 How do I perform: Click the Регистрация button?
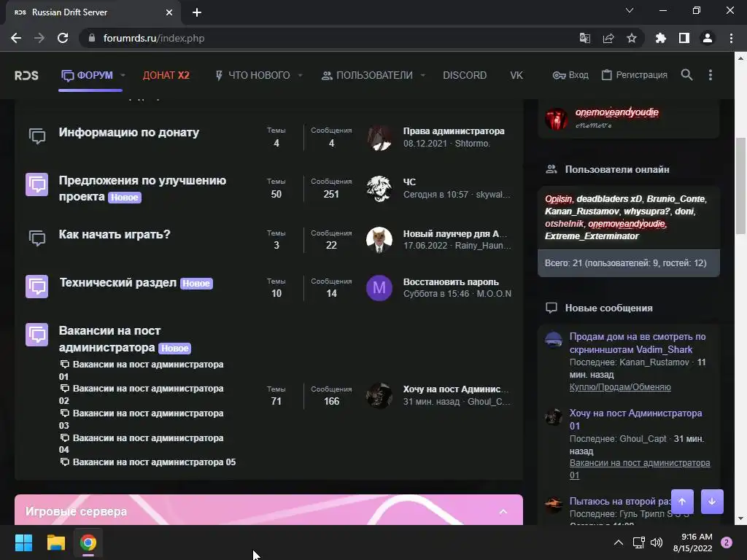(634, 75)
